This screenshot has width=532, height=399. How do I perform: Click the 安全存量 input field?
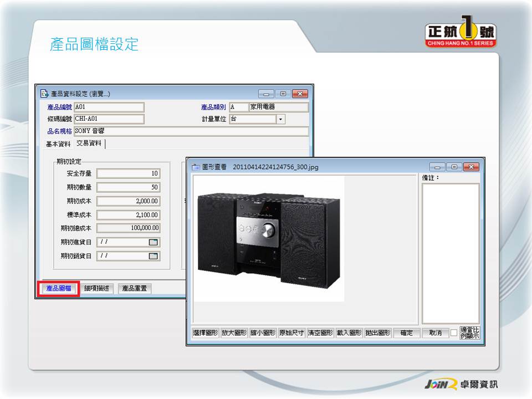pyautogui.click(x=128, y=173)
